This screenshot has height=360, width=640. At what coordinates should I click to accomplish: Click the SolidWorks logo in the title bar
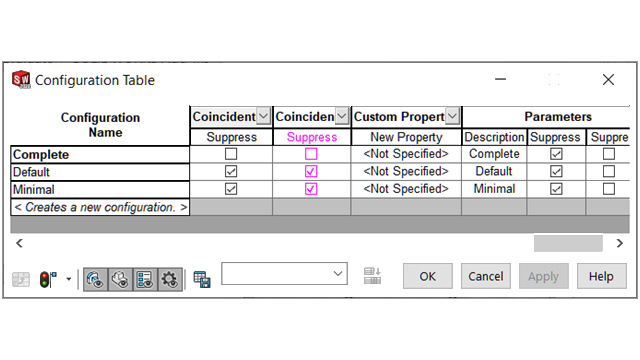tap(21, 80)
